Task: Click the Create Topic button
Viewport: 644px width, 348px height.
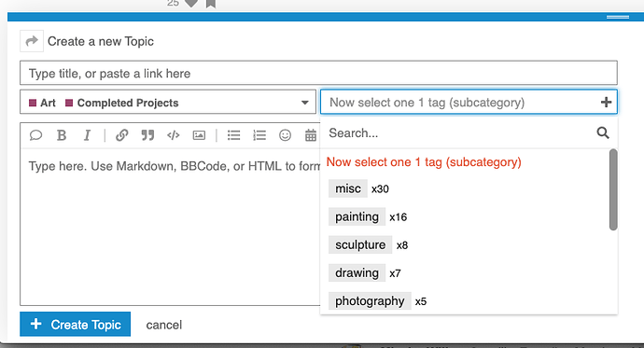Action: tap(76, 324)
